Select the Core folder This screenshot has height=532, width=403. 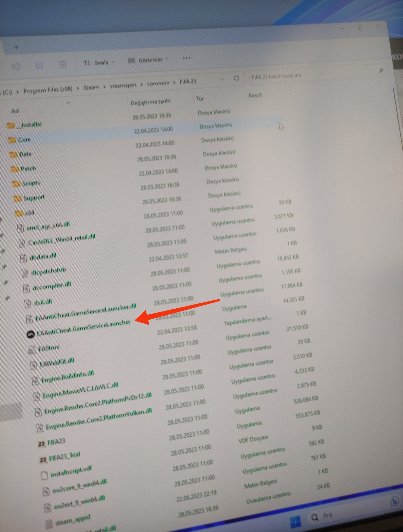pos(19,140)
